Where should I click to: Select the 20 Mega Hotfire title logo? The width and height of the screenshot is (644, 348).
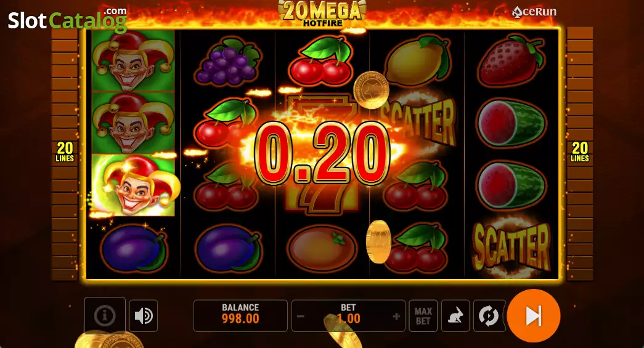click(322, 14)
